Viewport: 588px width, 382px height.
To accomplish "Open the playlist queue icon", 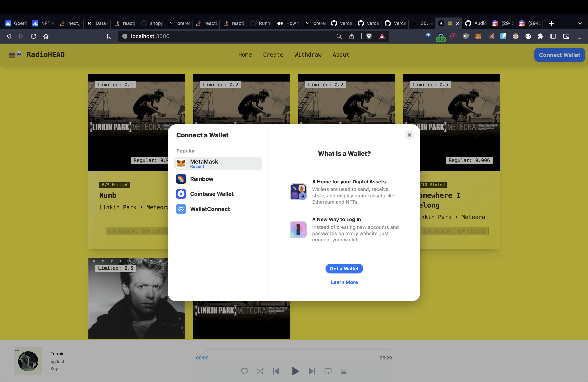I will [x=343, y=371].
